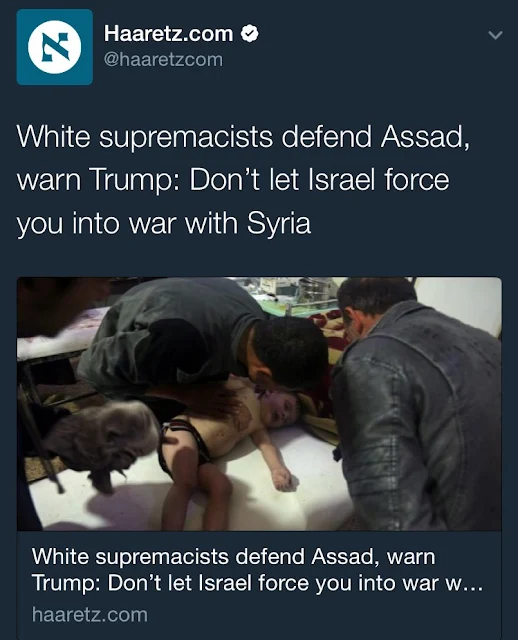The height and width of the screenshot is (640, 518).
Task: Tap the aleph logo in the avatar circle
Action: 55,47
